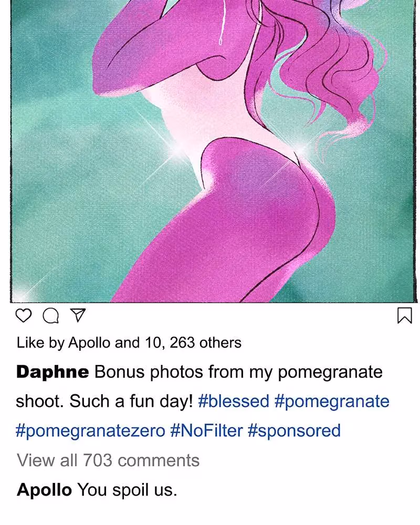Open commenter Apollo's profile beside 'You spoil us.'
This screenshot has width=420, height=525.
point(44,489)
